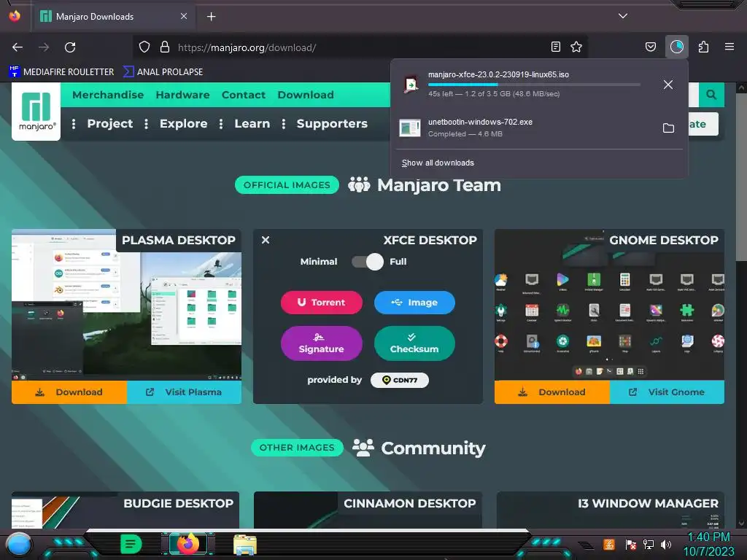The width and height of the screenshot is (747, 560).
Task: Bookmark this page with the star icon
Action: (x=576, y=47)
